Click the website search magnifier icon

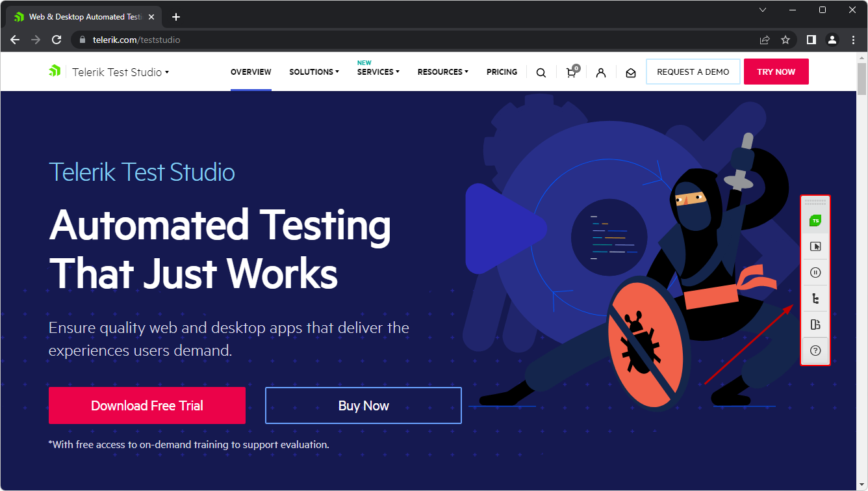pyautogui.click(x=541, y=73)
